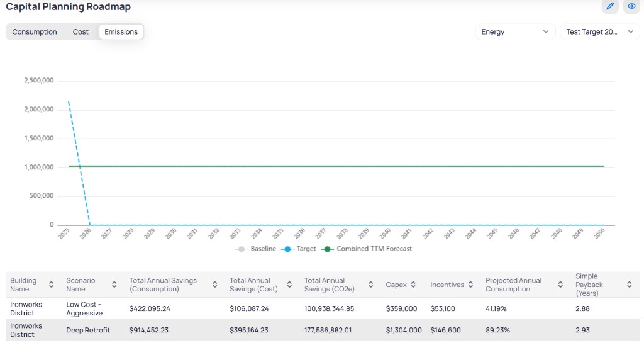Click the $53,100 incentives cell

click(443, 309)
